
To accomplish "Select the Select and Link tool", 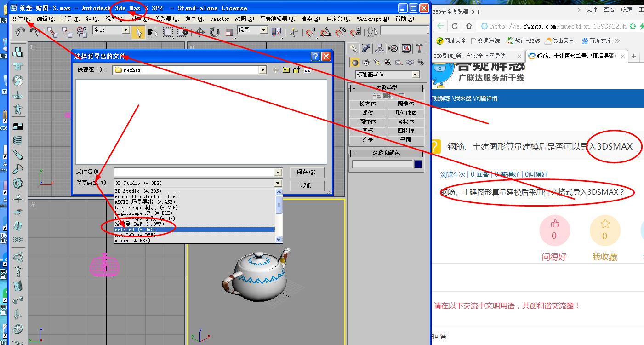I will tap(52, 31).
